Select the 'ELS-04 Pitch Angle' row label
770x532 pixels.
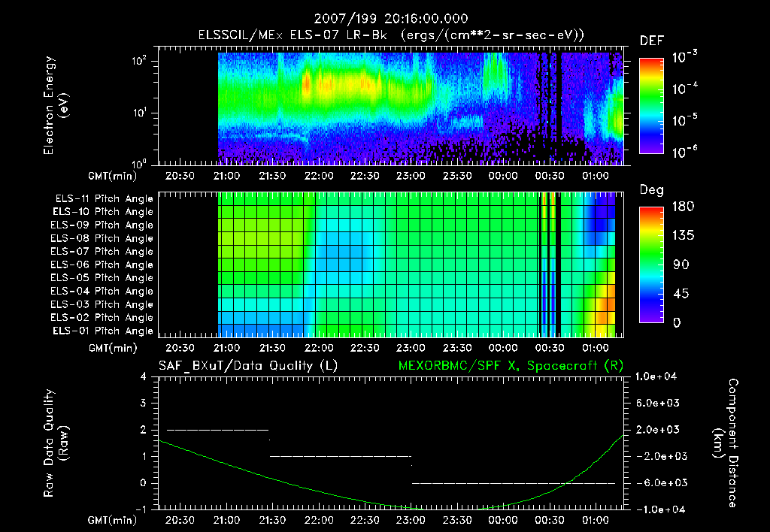point(102,291)
